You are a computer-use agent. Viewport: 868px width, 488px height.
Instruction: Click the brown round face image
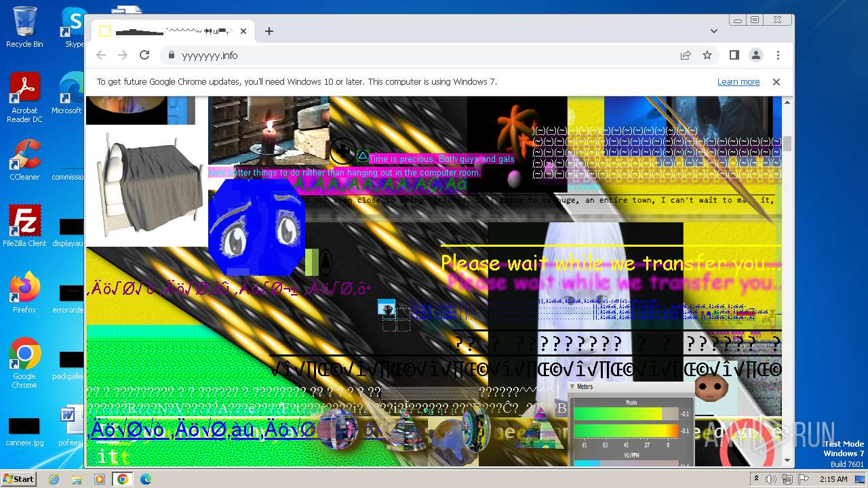click(712, 387)
